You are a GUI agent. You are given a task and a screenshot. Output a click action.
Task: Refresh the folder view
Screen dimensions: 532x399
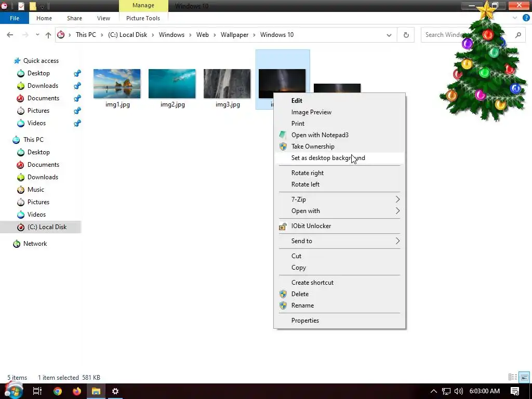[x=406, y=35]
